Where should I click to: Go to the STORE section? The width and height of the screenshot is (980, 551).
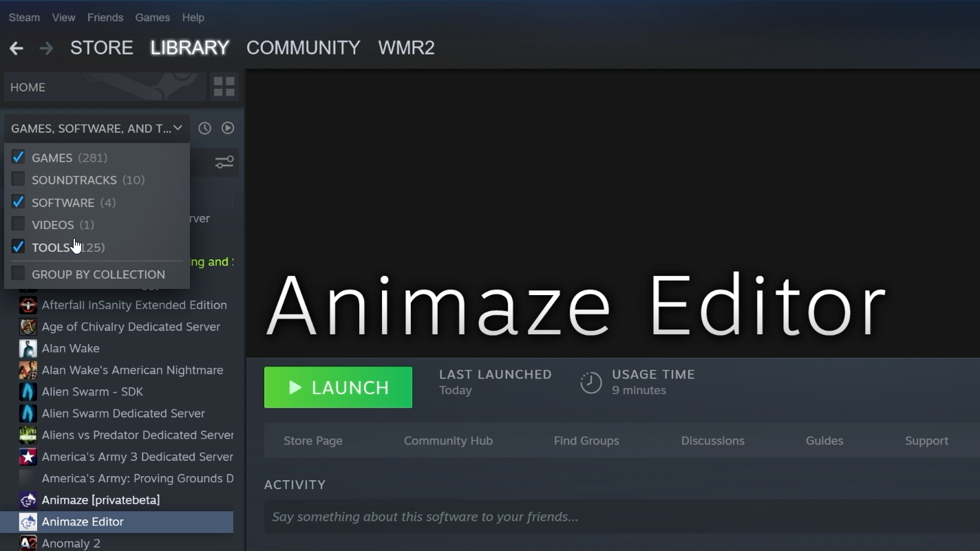coord(102,47)
